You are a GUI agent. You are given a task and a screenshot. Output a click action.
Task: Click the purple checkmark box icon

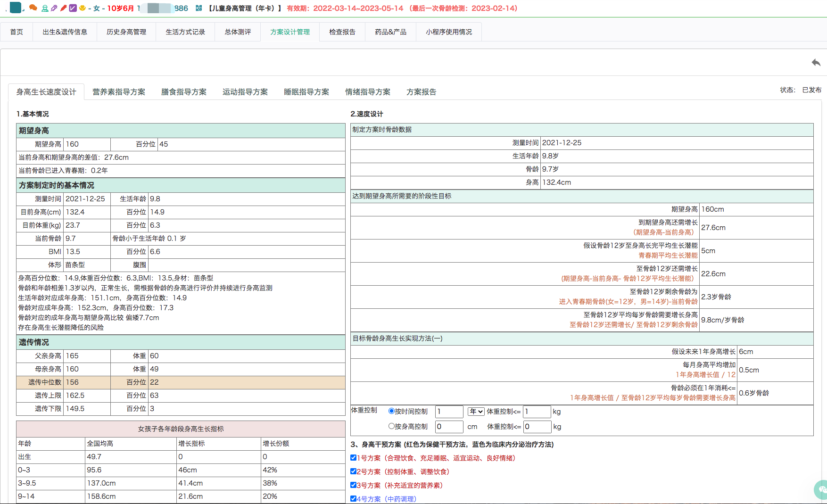pos(73,8)
